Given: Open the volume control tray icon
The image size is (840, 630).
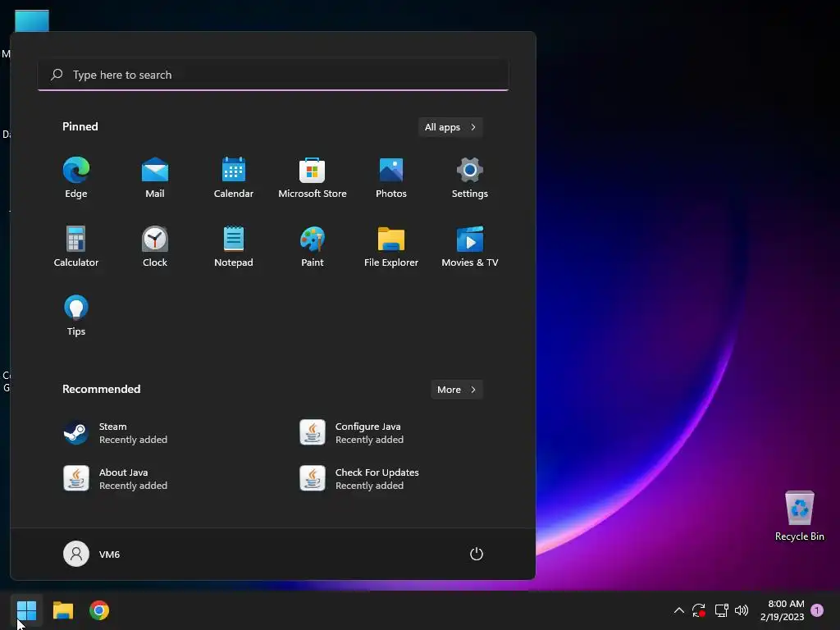Looking at the screenshot, I should [742, 610].
